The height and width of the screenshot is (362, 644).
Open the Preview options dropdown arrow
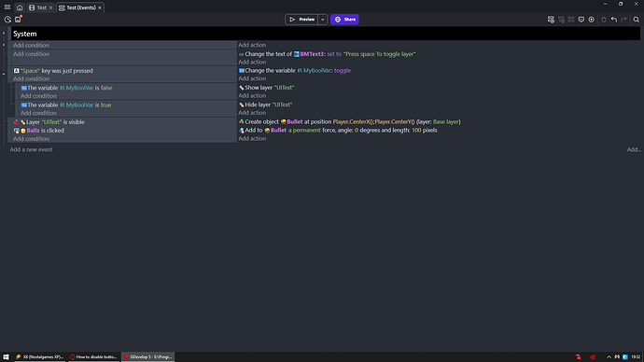tap(322, 20)
